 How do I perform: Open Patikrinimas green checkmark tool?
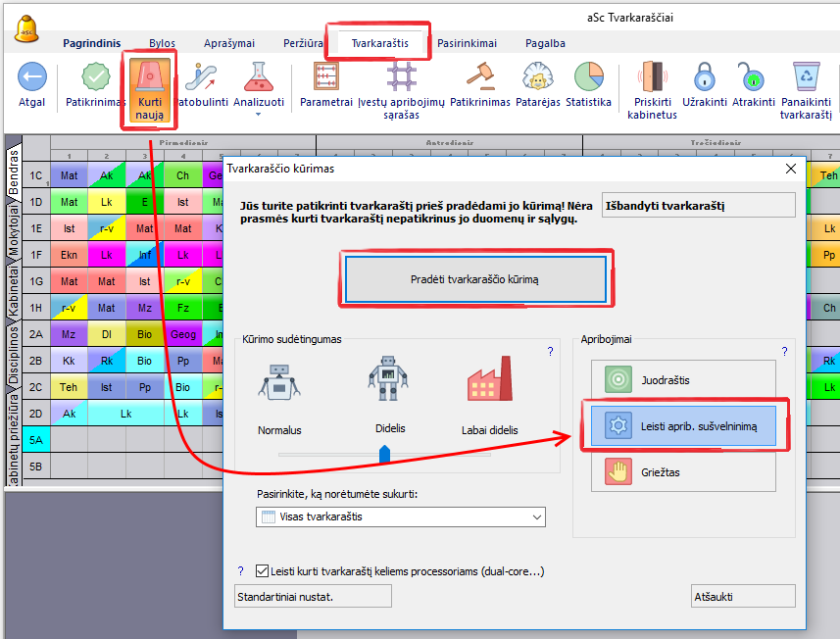(95, 76)
